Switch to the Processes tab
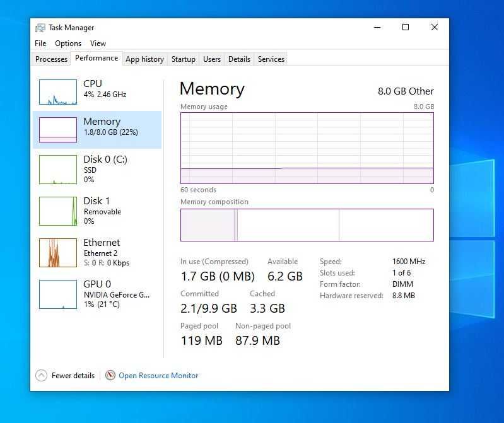The width and height of the screenshot is (504, 423). (x=51, y=59)
